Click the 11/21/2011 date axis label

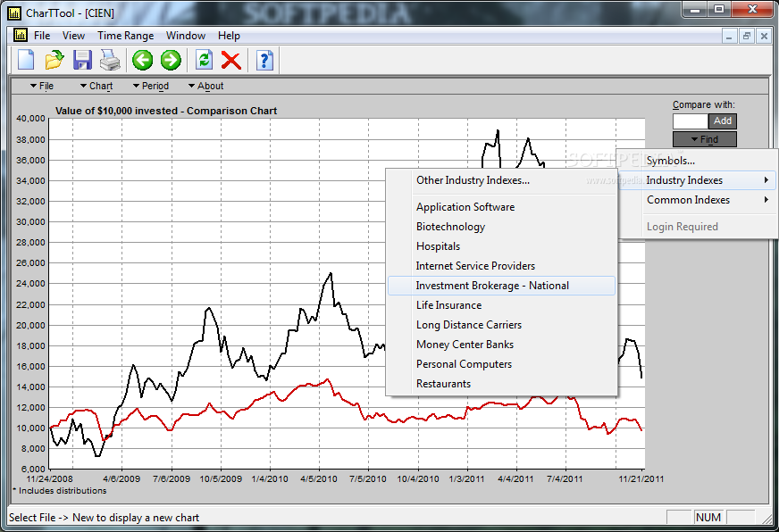(641, 479)
